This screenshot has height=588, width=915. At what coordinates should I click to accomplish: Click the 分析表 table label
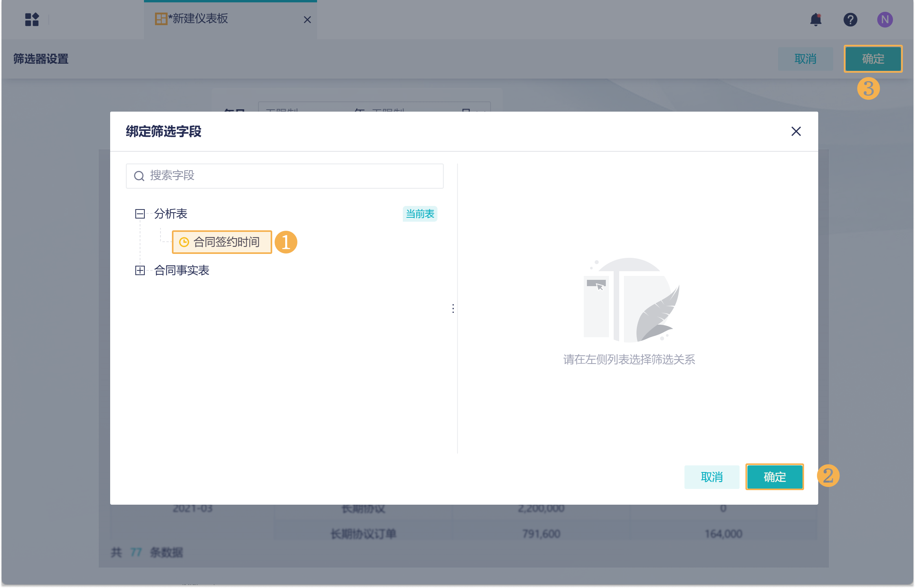pyautogui.click(x=170, y=214)
